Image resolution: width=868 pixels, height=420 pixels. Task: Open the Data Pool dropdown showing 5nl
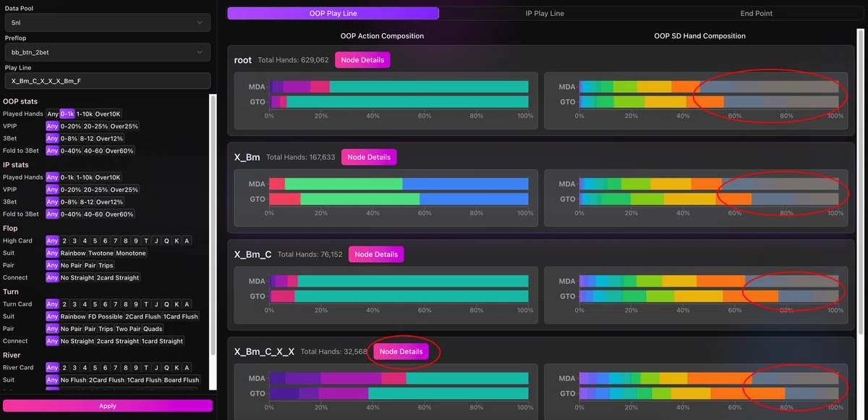[x=107, y=23]
